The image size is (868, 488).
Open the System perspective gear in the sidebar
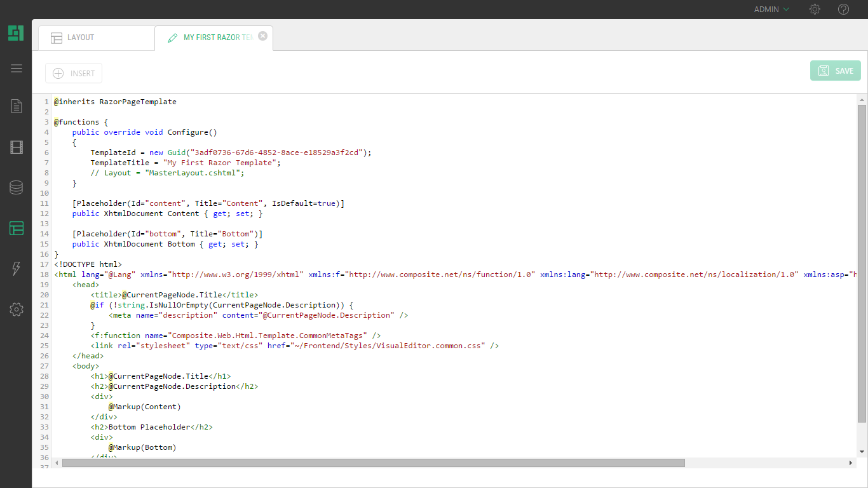coord(17,309)
